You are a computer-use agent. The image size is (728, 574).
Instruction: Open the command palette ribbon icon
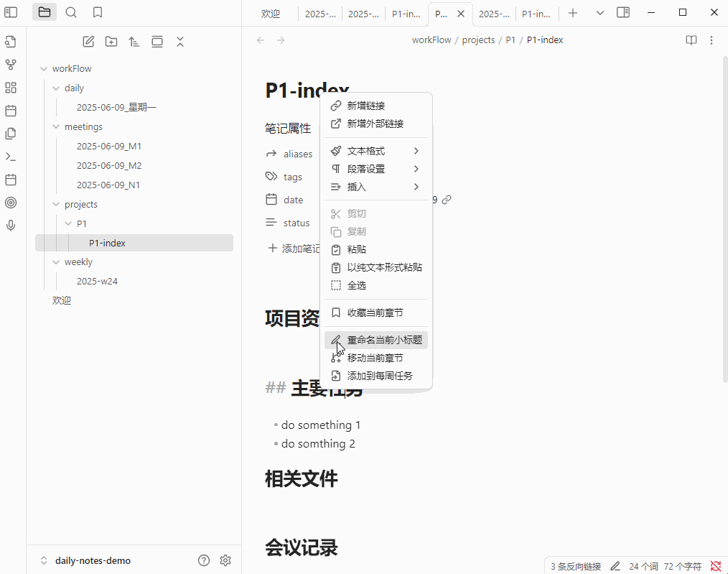pyautogui.click(x=11, y=157)
